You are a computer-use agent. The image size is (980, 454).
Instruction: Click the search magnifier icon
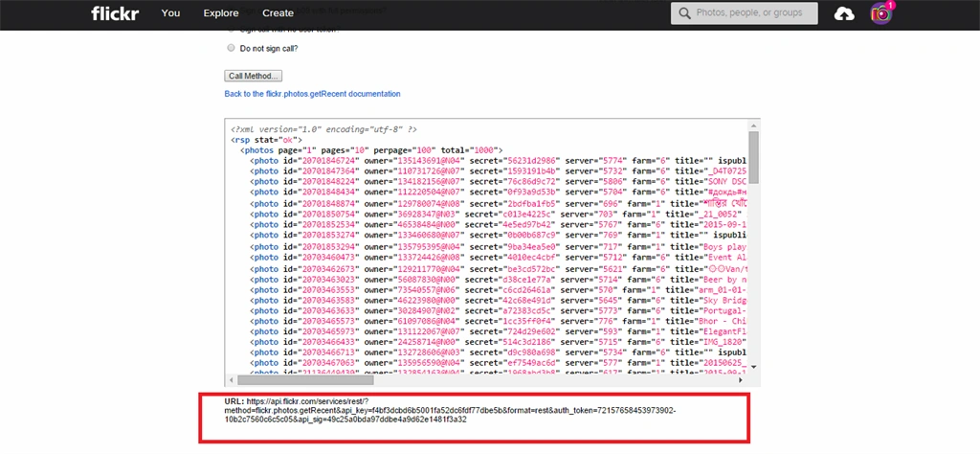[x=684, y=13]
